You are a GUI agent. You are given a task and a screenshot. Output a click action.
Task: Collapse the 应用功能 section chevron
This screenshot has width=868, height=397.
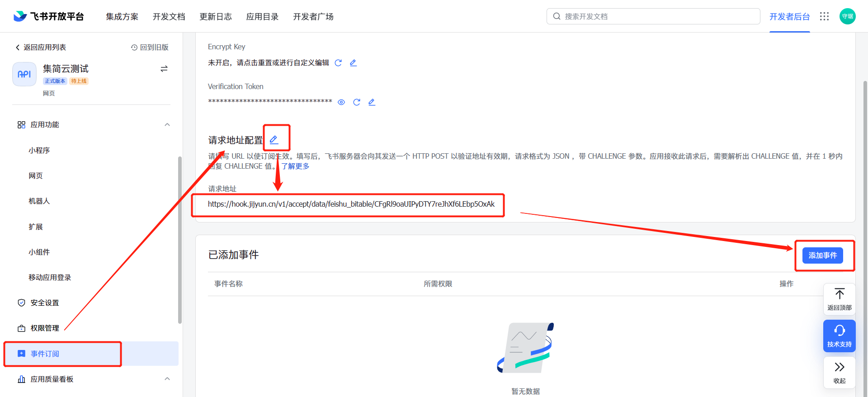point(167,125)
